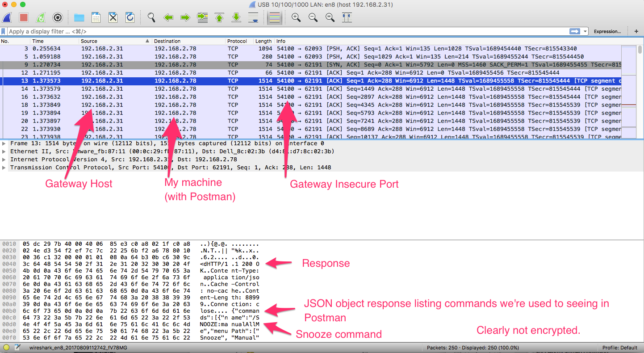Click the resize columns icon
Screen dimensions: 644x353
pos(347,18)
